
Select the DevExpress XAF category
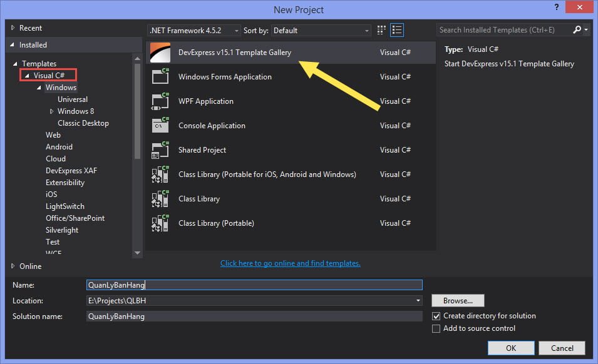[x=71, y=171]
